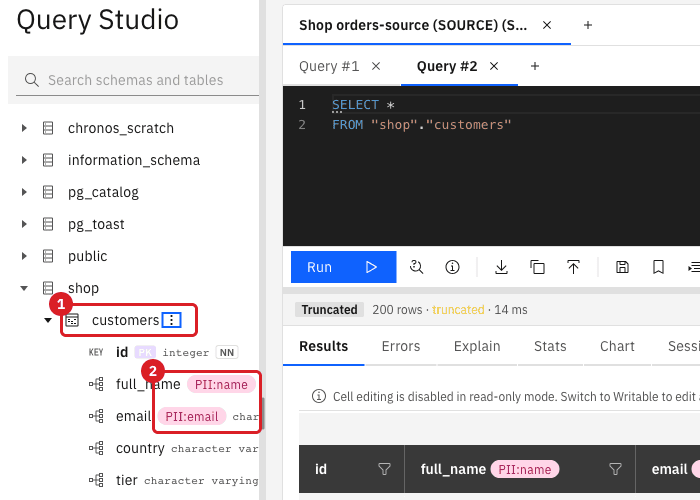Click the Truncated status badge
The image size is (700, 500).
click(x=329, y=309)
